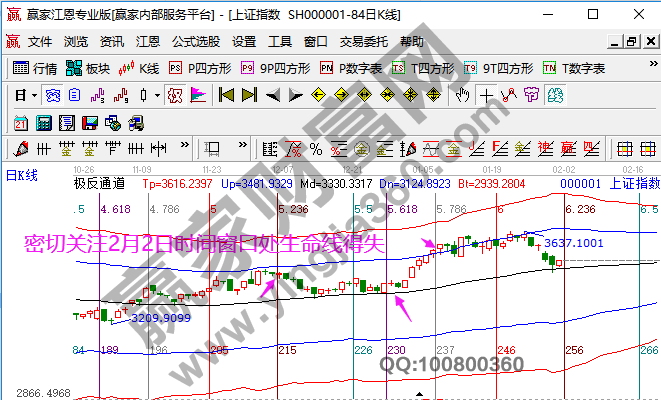661x400 pixels.
Task: Click the colorful flag icon
Action: pos(197,96)
